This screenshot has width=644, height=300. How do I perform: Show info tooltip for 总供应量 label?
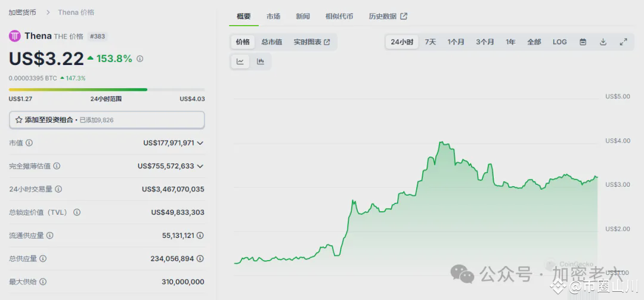pos(43,258)
